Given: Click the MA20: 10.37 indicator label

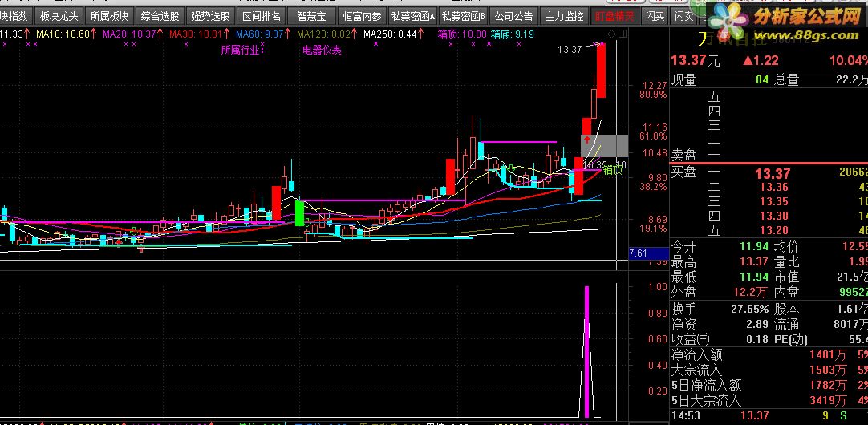Looking at the screenshot, I should coord(129,34).
